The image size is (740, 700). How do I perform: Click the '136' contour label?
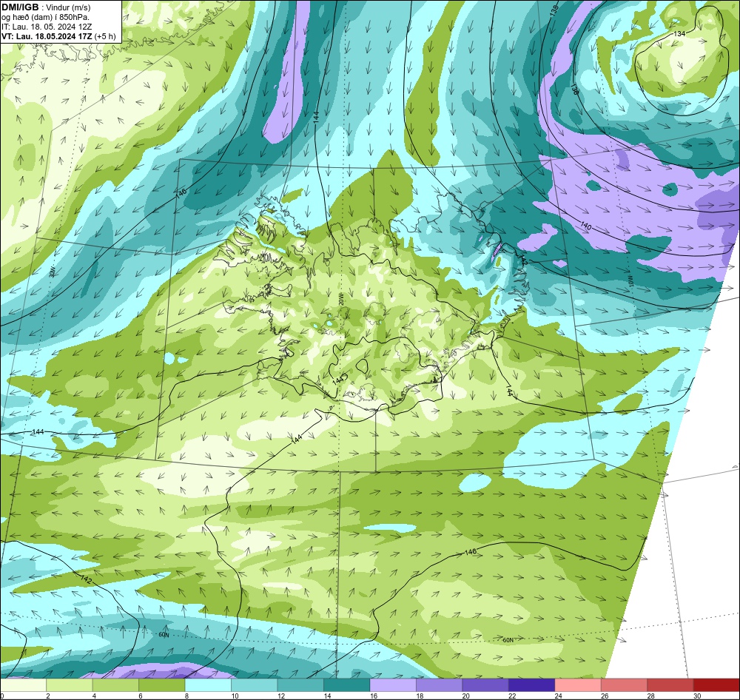tap(574, 88)
